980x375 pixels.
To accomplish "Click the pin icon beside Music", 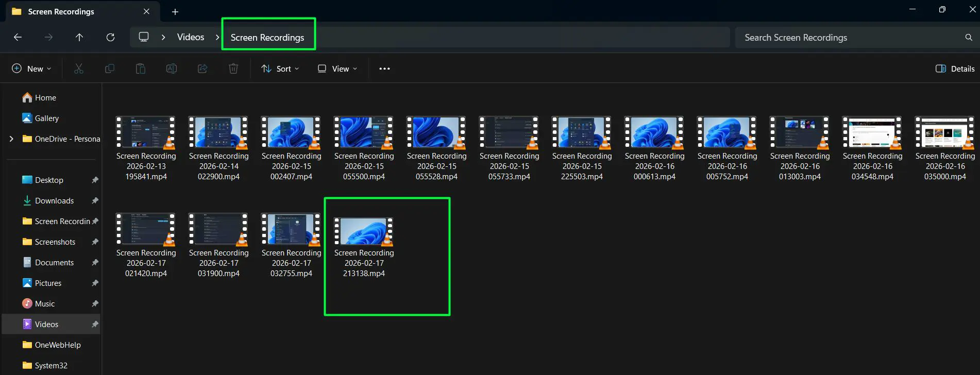I will [x=95, y=303].
